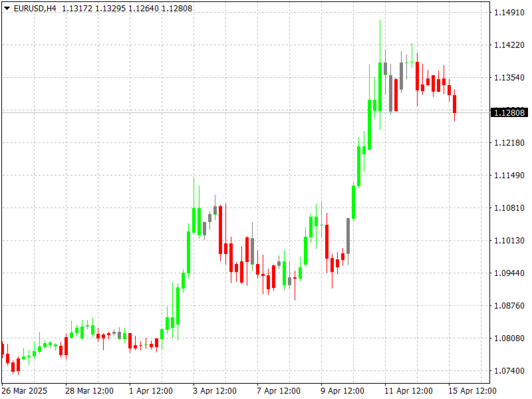
Task: Click the 1.14910 price scale label
Action: (x=509, y=13)
